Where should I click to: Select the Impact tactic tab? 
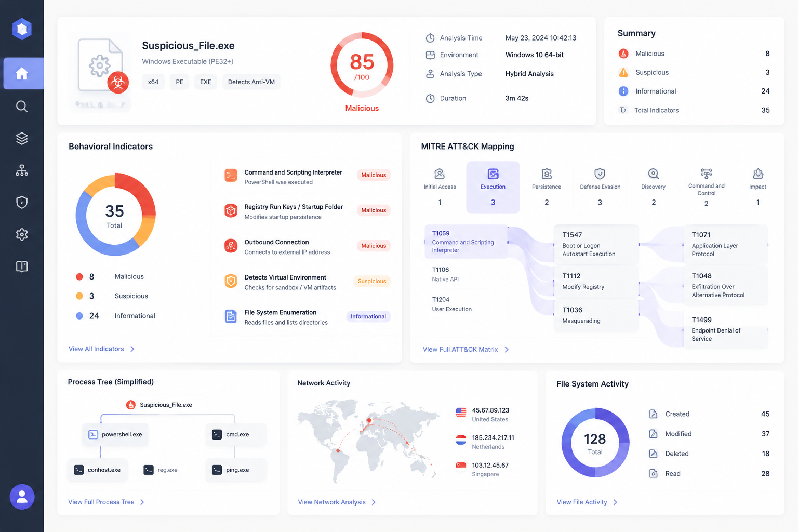pos(758,187)
